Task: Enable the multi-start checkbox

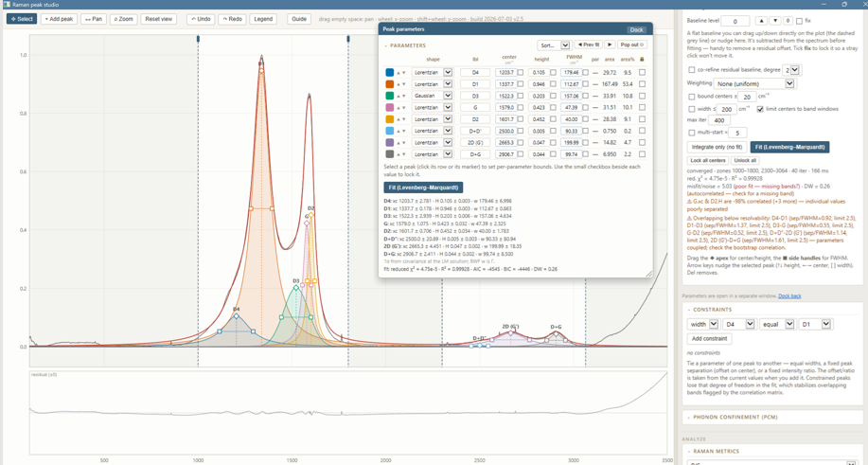Action: 691,133
